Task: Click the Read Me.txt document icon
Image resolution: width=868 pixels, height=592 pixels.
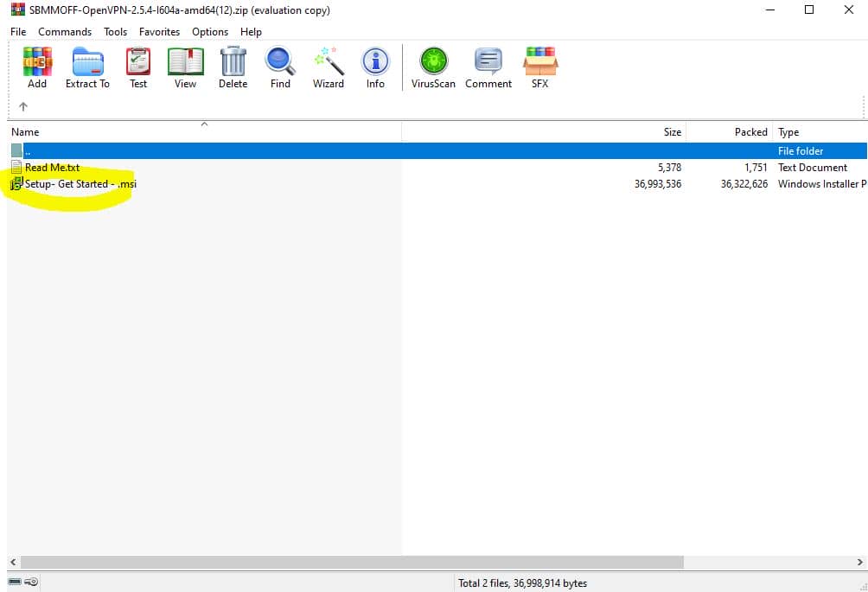Action: (x=16, y=167)
